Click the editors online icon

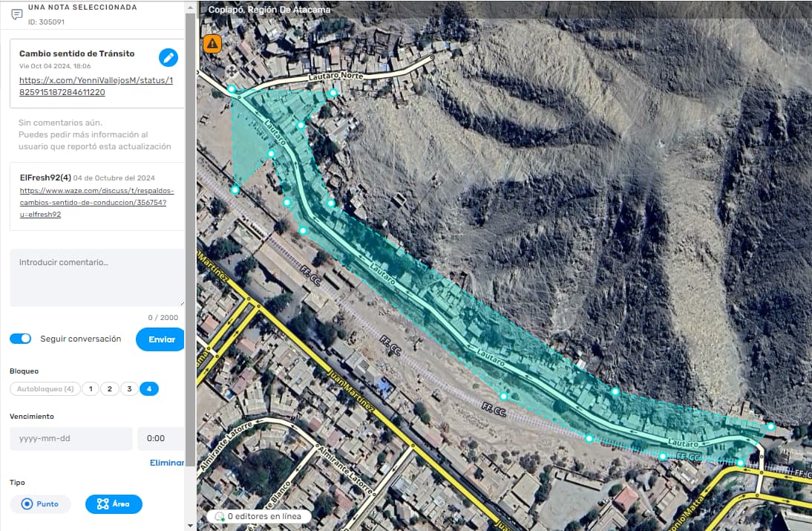click(x=219, y=516)
